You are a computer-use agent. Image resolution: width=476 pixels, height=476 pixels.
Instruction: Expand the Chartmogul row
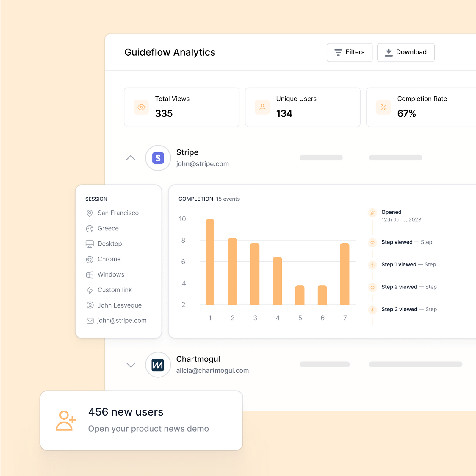(x=130, y=365)
